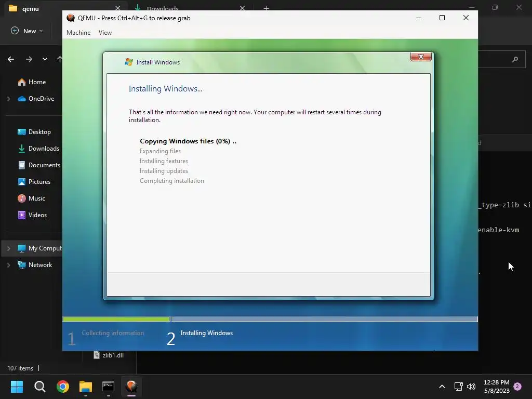The height and width of the screenshot is (399, 532).
Task: Click Installing updates step text
Action: 164,171
